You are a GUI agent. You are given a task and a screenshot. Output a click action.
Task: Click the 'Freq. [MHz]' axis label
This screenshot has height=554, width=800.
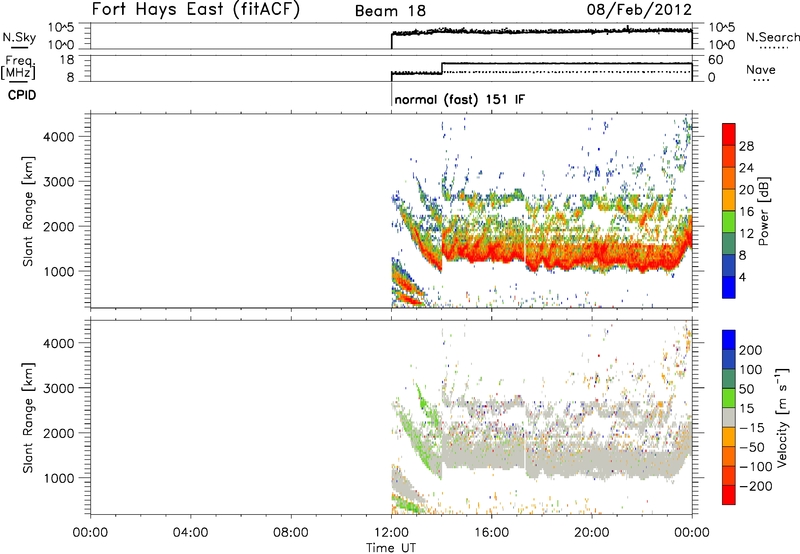point(18,68)
